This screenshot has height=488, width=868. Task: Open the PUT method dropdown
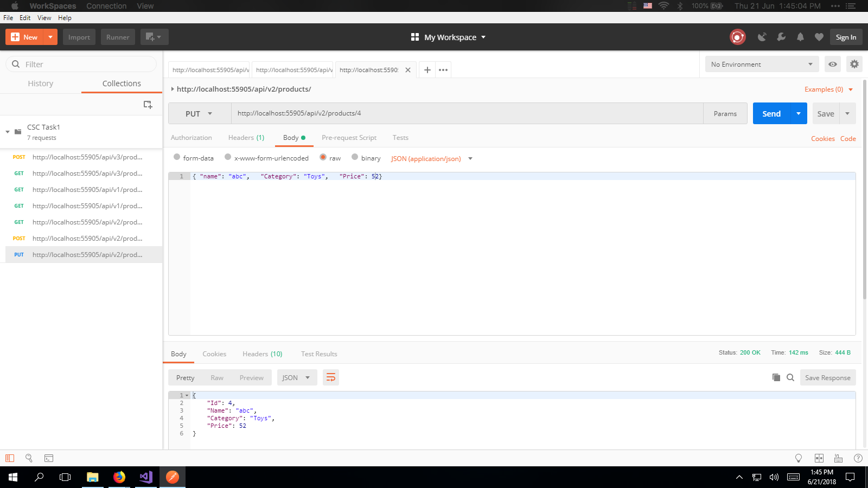tap(199, 114)
